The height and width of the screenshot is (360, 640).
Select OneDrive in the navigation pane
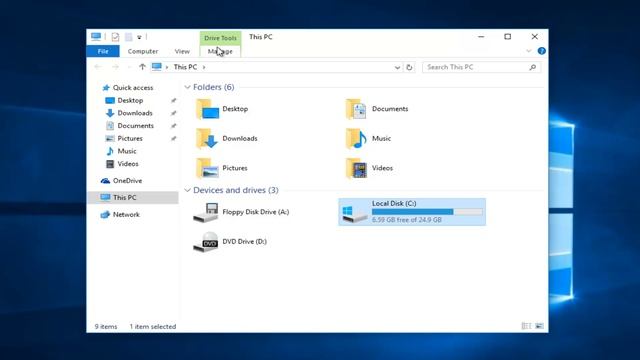point(127,180)
